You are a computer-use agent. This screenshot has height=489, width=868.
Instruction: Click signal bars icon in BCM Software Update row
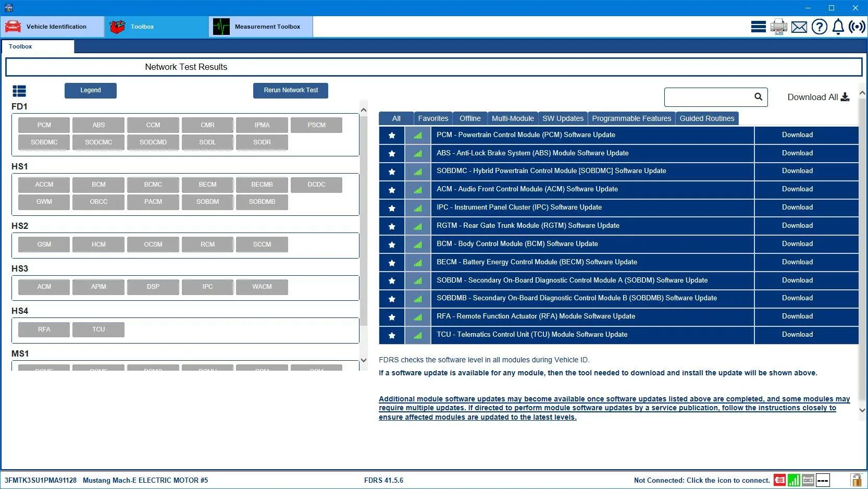418,244
